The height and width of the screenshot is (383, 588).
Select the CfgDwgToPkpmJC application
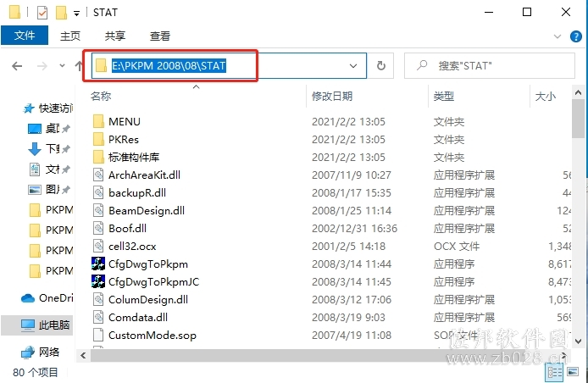(x=153, y=281)
